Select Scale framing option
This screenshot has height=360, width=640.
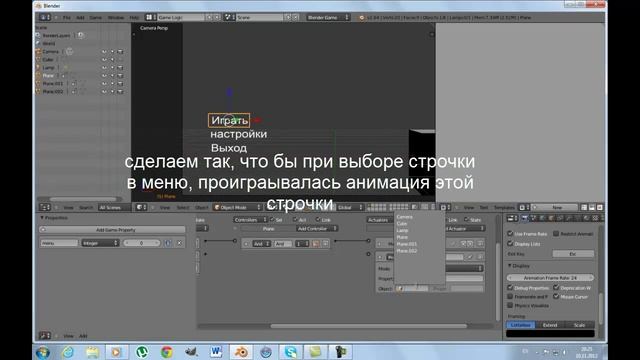(x=579, y=325)
